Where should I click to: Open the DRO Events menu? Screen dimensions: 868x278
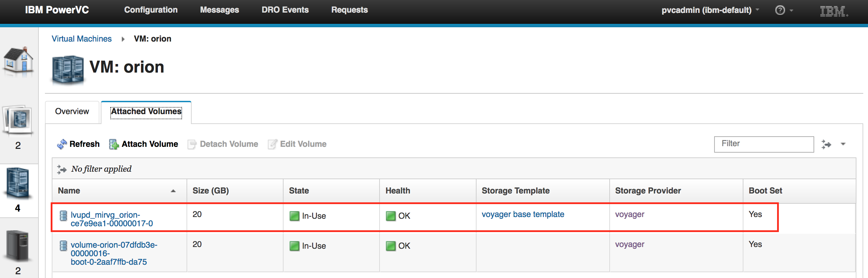tap(285, 10)
